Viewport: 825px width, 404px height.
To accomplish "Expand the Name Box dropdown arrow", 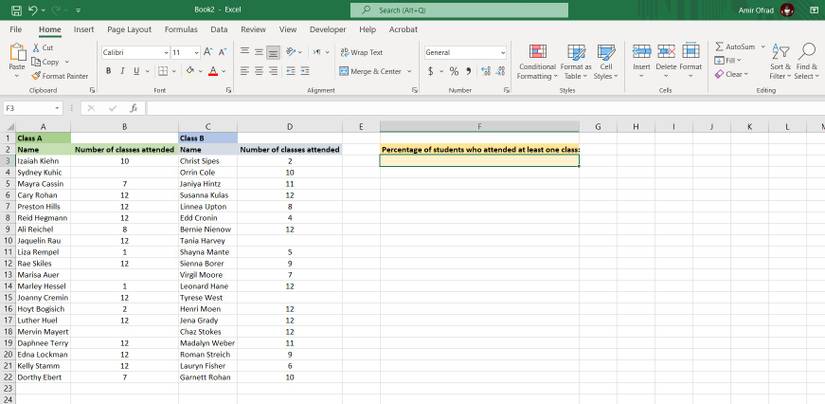I will [x=57, y=108].
